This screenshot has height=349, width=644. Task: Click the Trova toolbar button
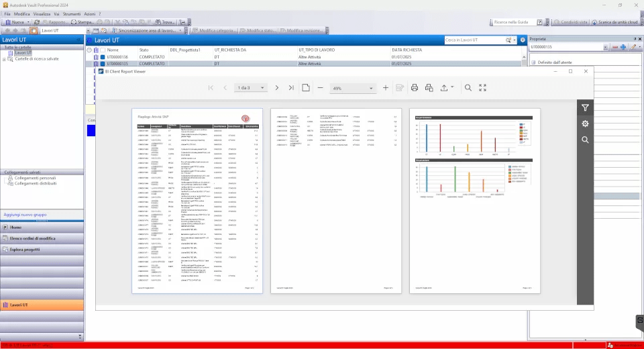[x=165, y=22]
